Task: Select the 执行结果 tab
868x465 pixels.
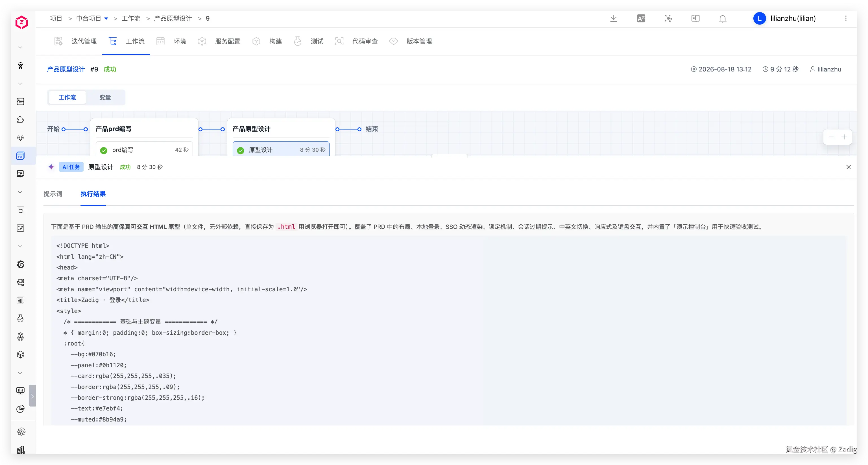Action: point(93,194)
